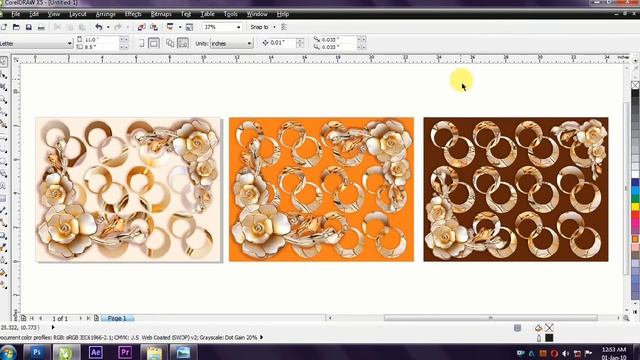The image size is (640, 360).
Task: Click the fill bucket indicator in status bar
Action: pyautogui.click(x=538, y=328)
